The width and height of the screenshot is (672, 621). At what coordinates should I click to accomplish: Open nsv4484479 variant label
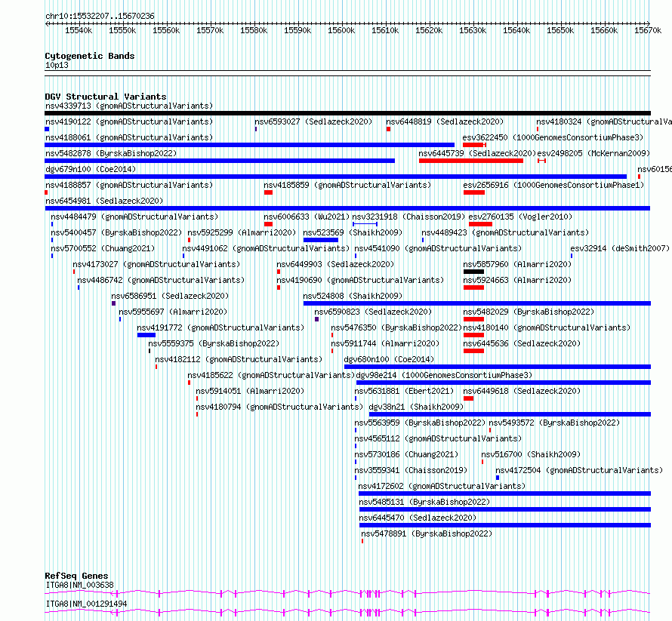click(x=134, y=217)
